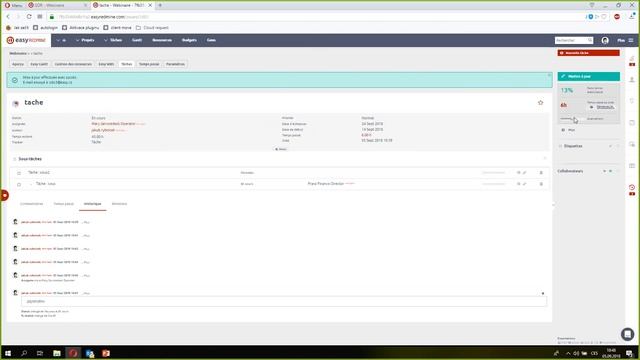Switch to the Paramètres project tab

click(175, 64)
